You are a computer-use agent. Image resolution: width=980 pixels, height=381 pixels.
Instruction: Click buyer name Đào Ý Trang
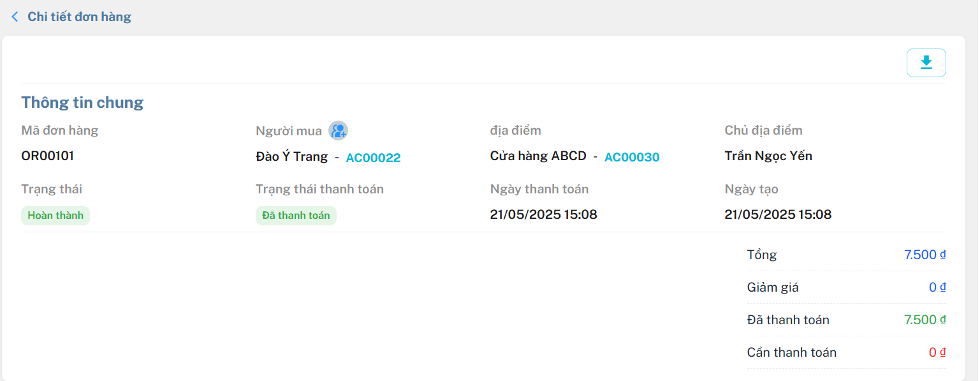point(292,156)
